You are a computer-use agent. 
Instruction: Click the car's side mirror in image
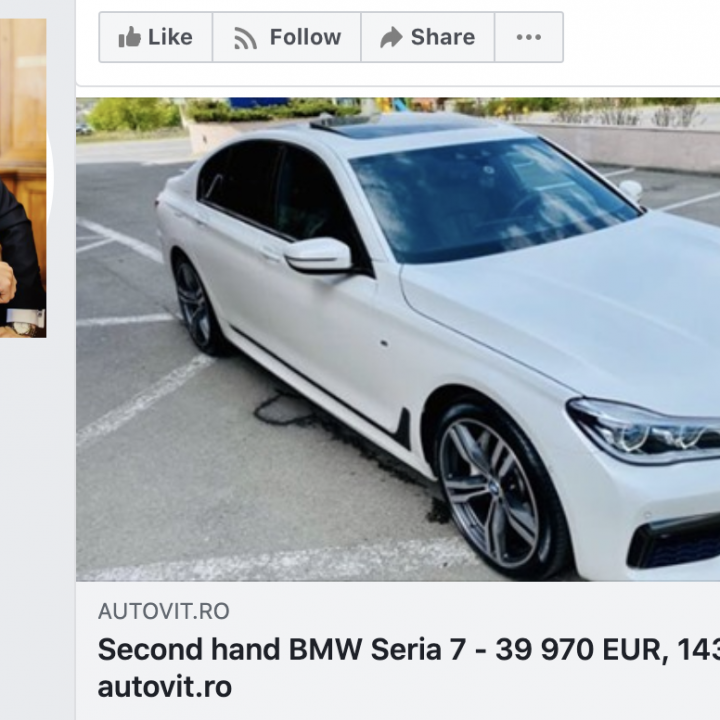pyautogui.click(x=318, y=255)
